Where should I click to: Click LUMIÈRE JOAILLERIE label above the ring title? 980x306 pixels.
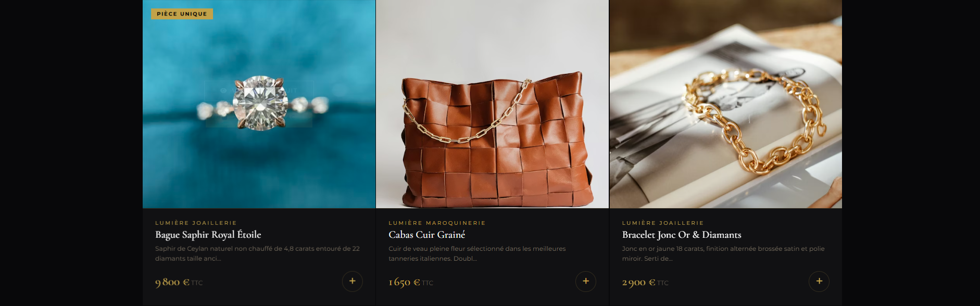coord(196,223)
